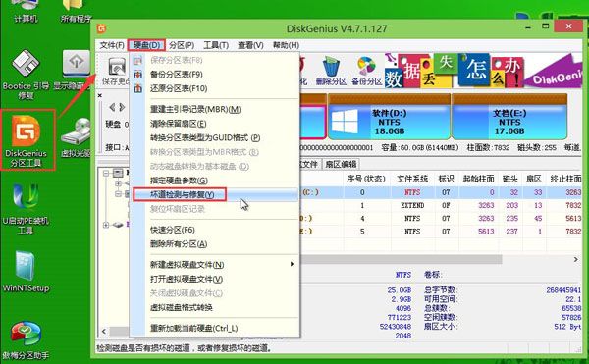Open the 查看(V) menu
The height and width of the screenshot is (364, 589).
250,45
